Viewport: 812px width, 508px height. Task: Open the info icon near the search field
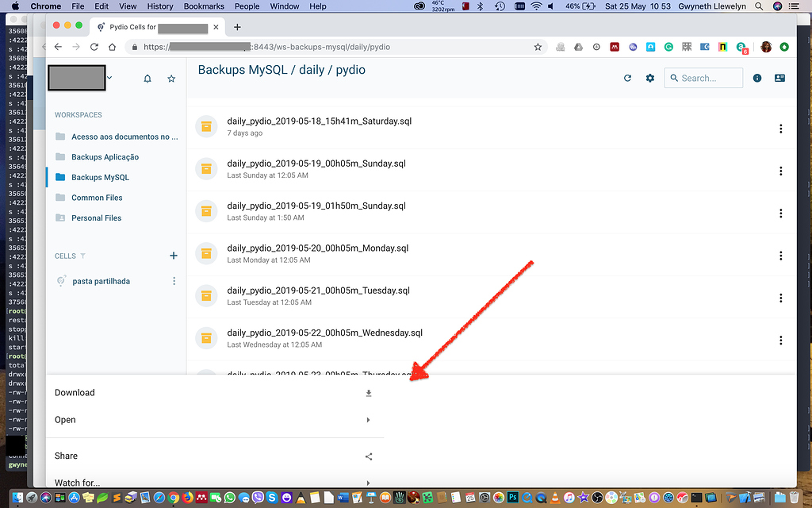757,78
